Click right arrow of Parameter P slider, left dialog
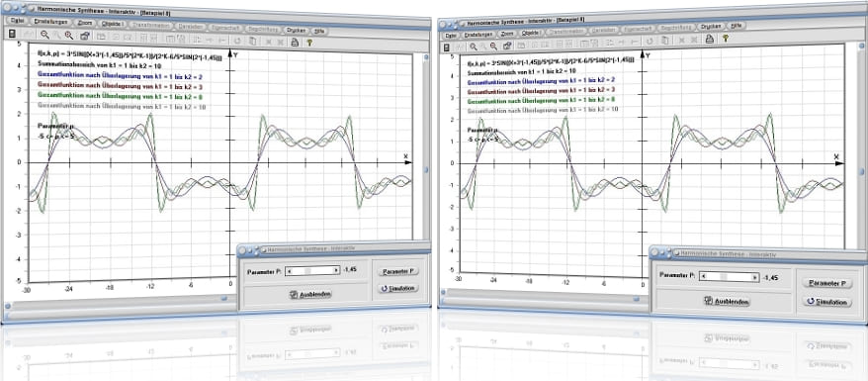The height and width of the screenshot is (381, 868). (x=336, y=270)
